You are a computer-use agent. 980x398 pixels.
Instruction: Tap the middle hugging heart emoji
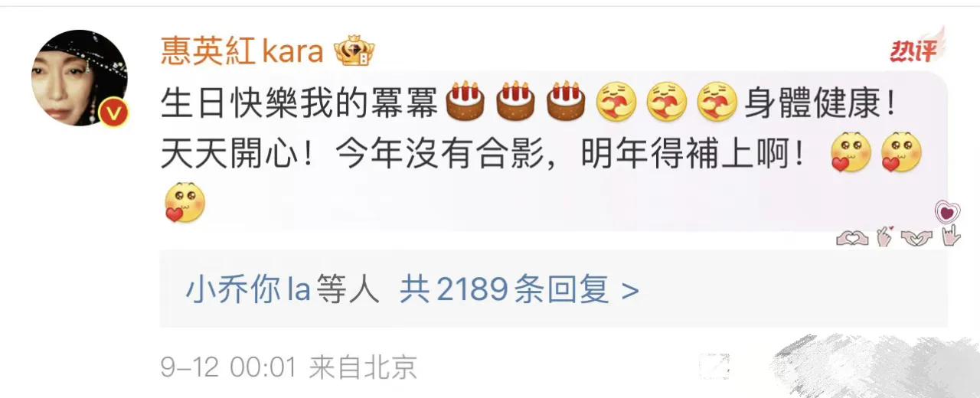click(668, 102)
